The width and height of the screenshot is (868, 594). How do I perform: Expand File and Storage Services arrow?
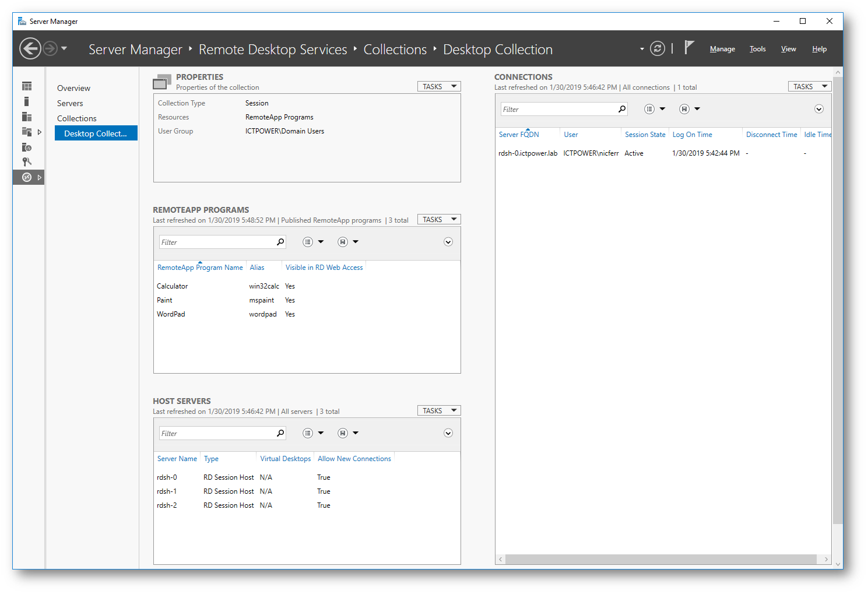[39, 132]
